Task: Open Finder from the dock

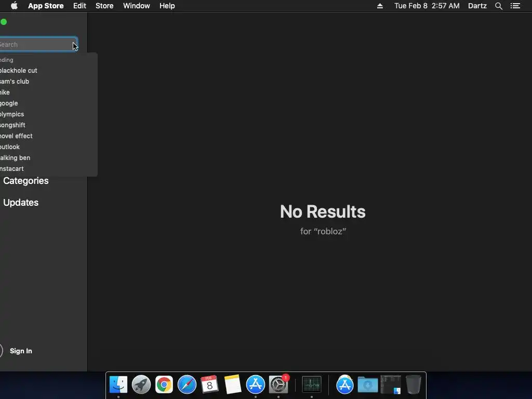Action: 118,384
